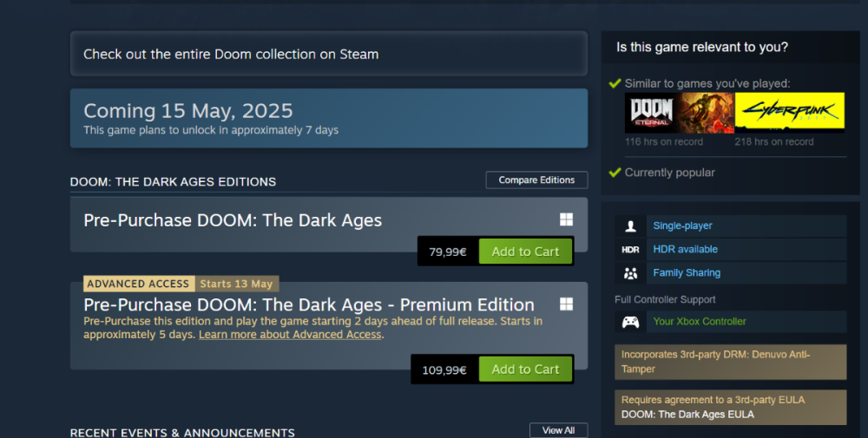The width and height of the screenshot is (868, 438).
Task: Click the Single-player person icon
Action: [x=631, y=226]
